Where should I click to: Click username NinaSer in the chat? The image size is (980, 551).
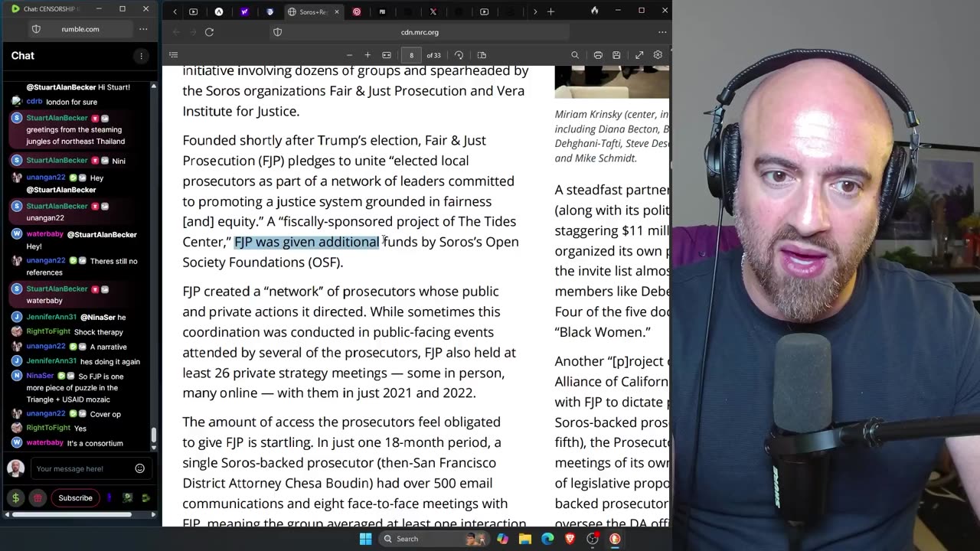coord(41,376)
